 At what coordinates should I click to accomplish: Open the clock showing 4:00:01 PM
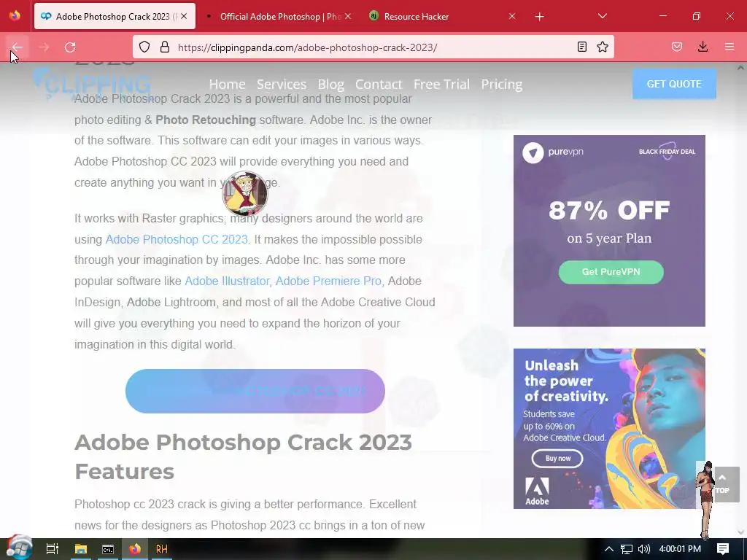[x=680, y=549]
